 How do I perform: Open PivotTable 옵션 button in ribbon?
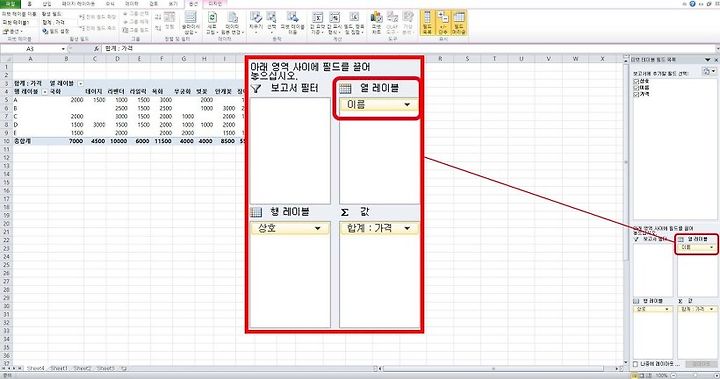click(x=12, y=31)
